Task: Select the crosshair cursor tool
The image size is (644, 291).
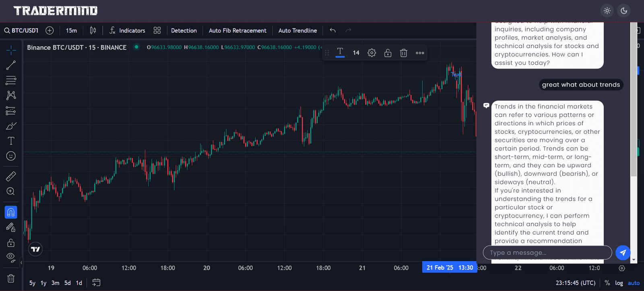Action: pyautogui.click(x=11, y=50)
